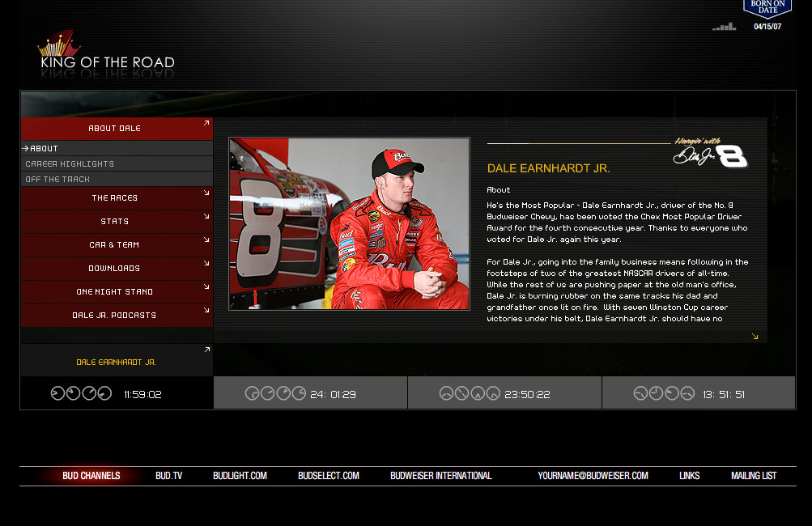Open the Downloads menu section

point(115,269)
